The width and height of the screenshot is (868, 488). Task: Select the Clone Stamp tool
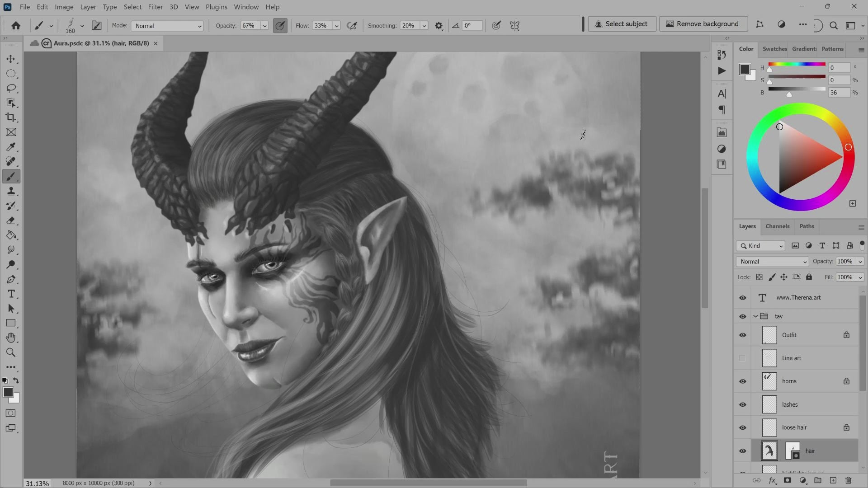pyautogui.click(x=11, y=191)
